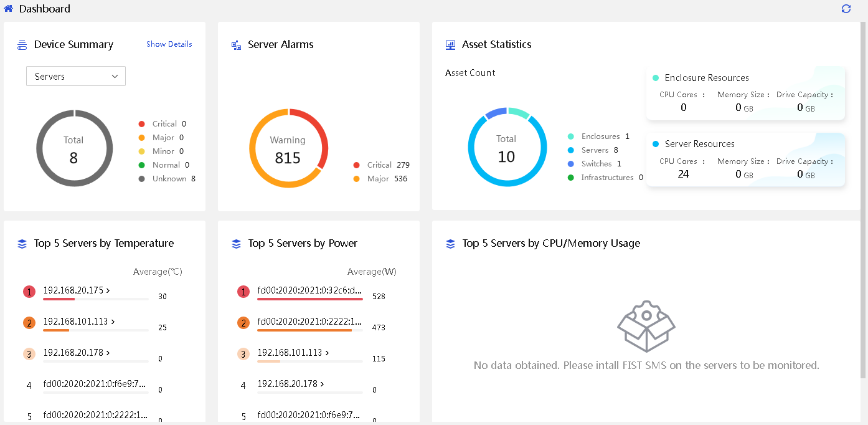Image resolution: width=868 pixels, height=425 pixels.
Task: Click the 473 watt value in Power list
Action: click(x=379, y=328)
